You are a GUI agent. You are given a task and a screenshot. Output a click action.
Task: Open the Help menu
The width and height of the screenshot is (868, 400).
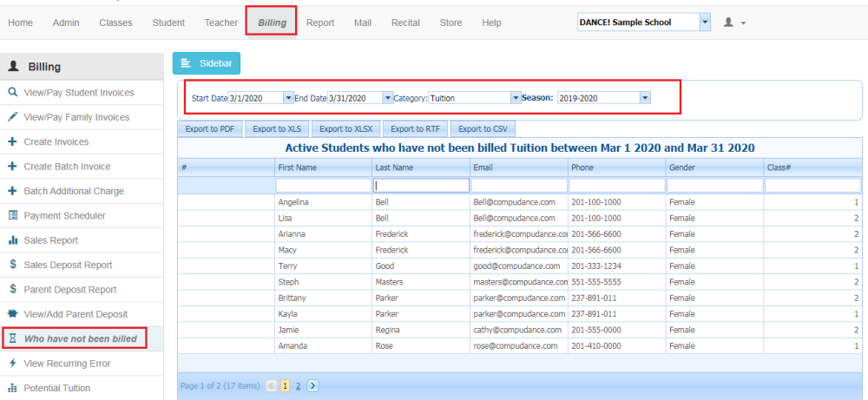point(491,23)
